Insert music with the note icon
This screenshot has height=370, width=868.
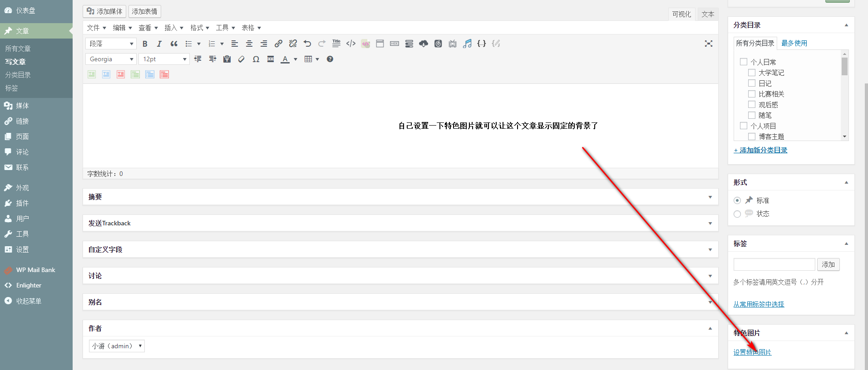467,44
